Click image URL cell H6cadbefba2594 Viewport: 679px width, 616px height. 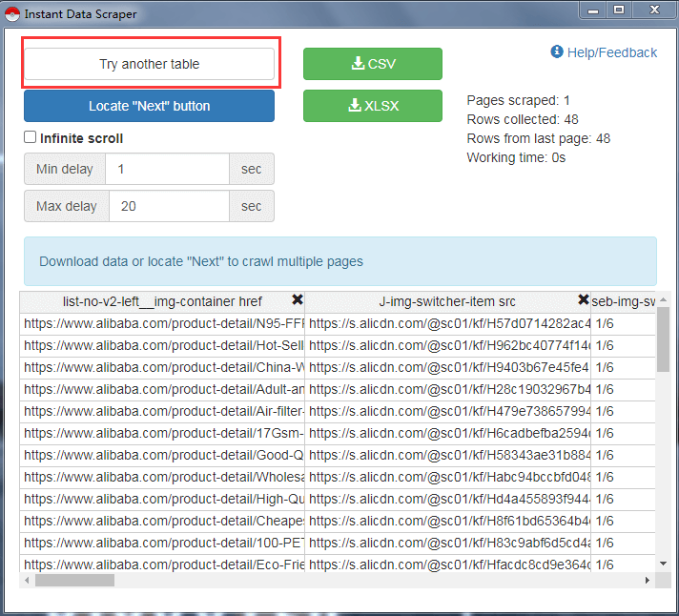(x=448, y=433)
